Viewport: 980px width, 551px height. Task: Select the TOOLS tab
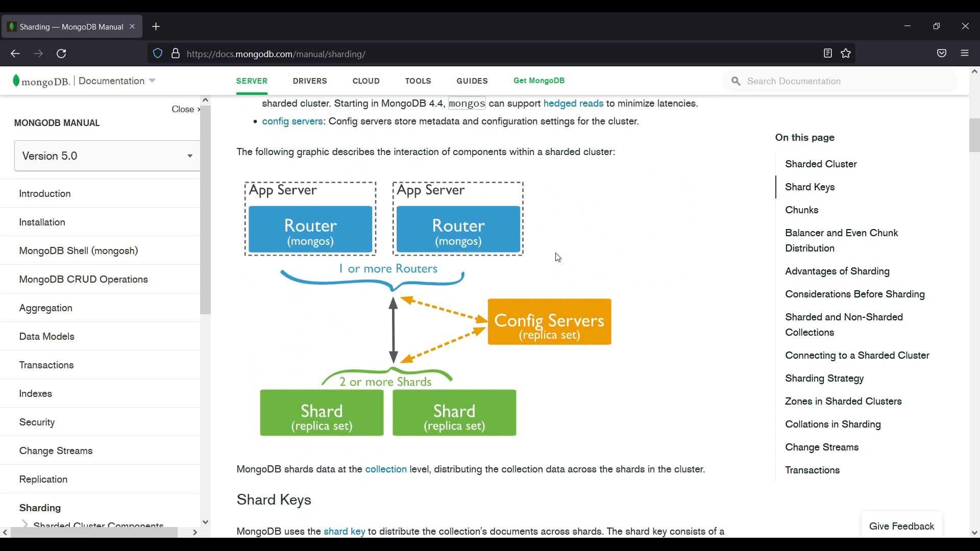[418, 81]
